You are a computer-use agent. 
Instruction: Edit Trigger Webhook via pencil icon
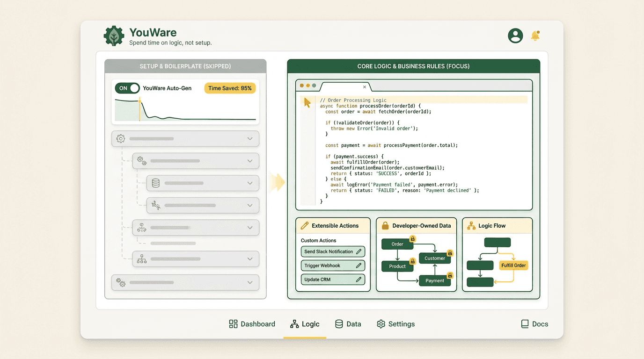pyautogui.click(x=359, y=266)
